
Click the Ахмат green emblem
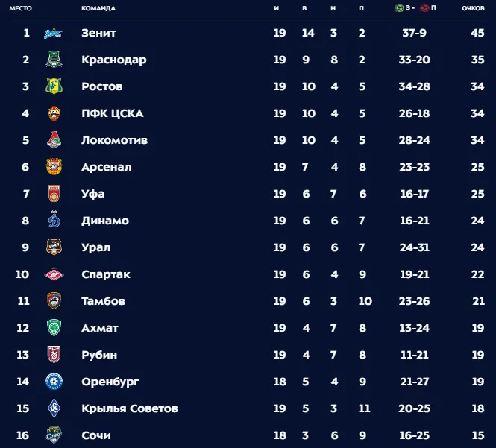54,327
